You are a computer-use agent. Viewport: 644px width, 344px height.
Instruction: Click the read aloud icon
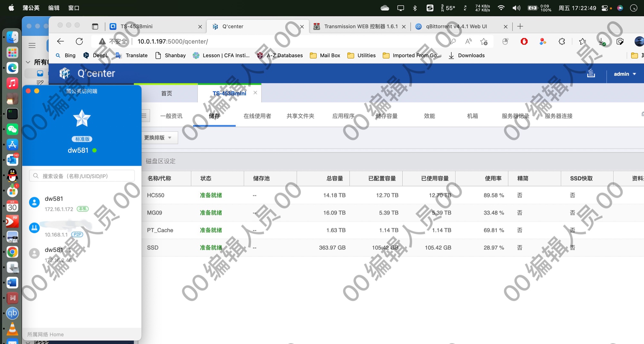[469, 41]
